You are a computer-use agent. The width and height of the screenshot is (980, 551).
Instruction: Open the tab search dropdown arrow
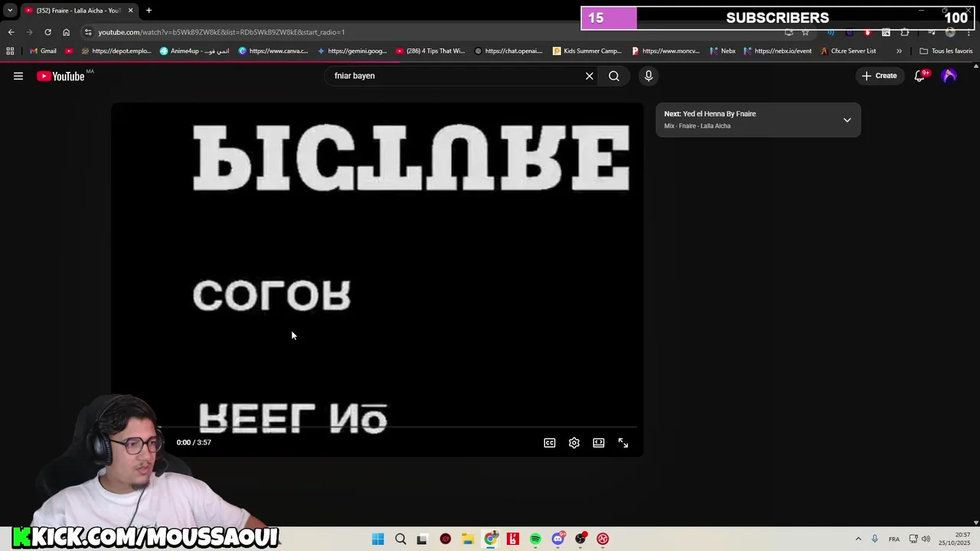[10, 10]
